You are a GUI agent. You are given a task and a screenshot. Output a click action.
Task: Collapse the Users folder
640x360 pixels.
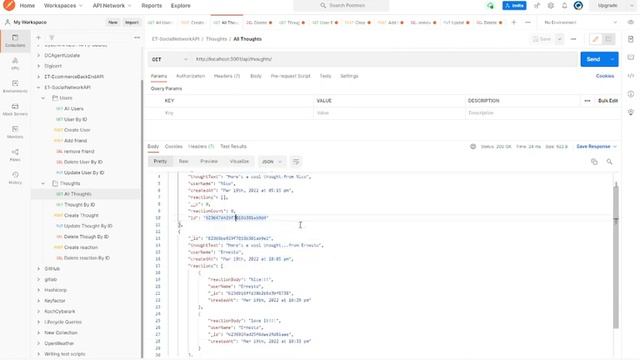tap(44, 98)
